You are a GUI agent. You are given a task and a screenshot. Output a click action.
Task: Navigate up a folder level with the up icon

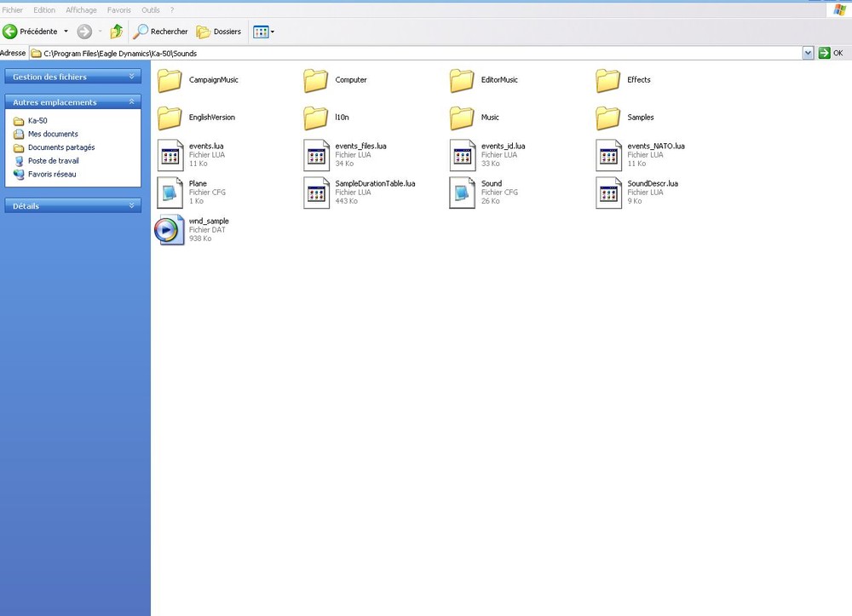[116, 32]
